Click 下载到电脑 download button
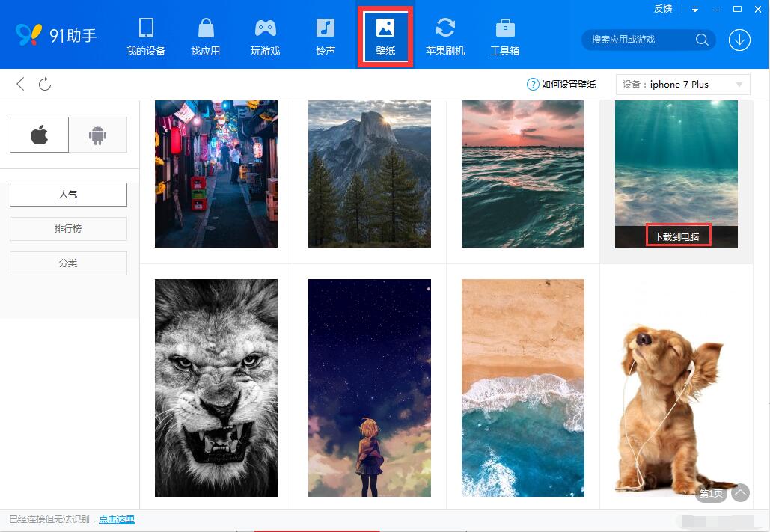The height and width of the screenshot is (532, 770). click(676, 236)
